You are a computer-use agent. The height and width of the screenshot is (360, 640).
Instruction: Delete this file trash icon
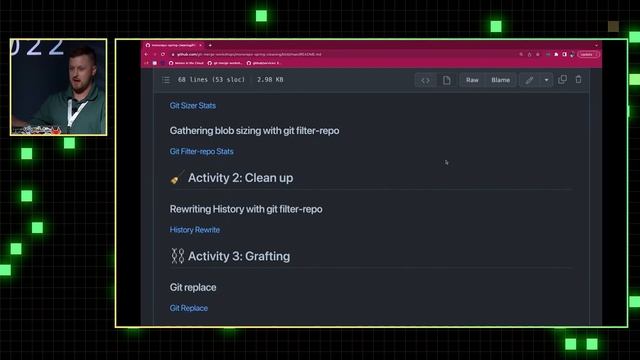tap(578, 80)
